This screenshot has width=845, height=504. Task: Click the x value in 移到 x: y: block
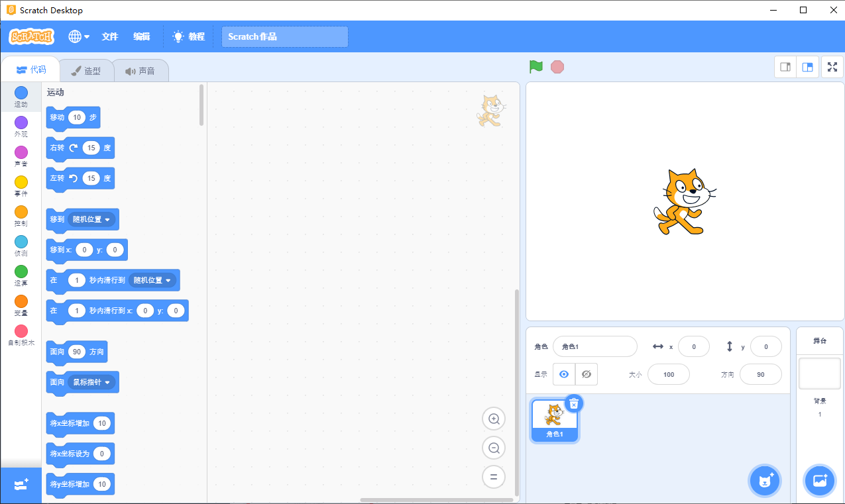84,250
